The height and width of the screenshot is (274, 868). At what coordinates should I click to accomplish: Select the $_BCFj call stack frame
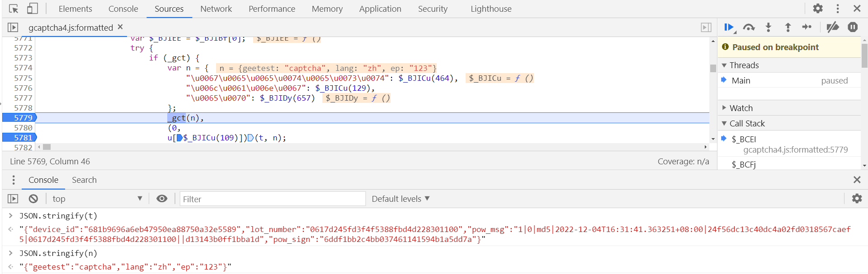point(744,164)
